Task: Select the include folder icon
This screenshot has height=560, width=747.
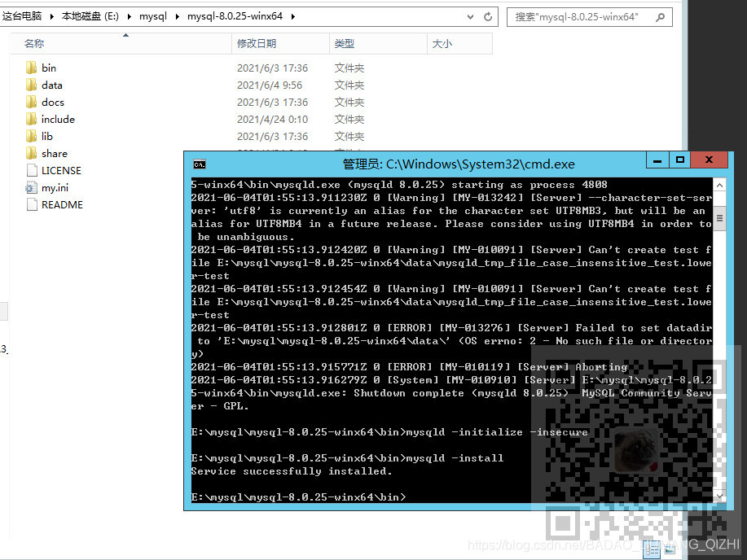Action: (x=32, y=119)
